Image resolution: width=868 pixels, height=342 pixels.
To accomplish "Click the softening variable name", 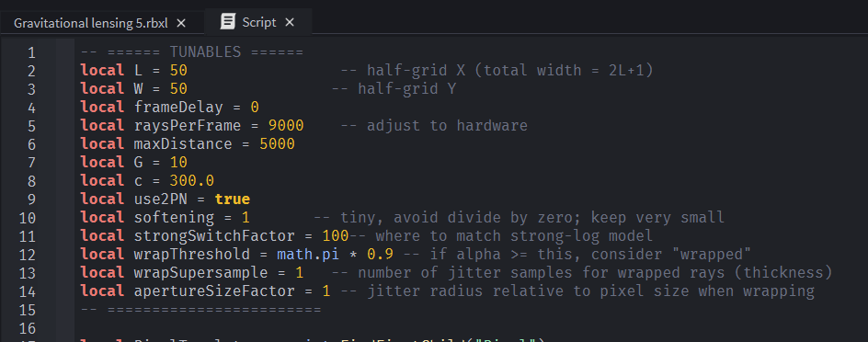I will [174, 218].
